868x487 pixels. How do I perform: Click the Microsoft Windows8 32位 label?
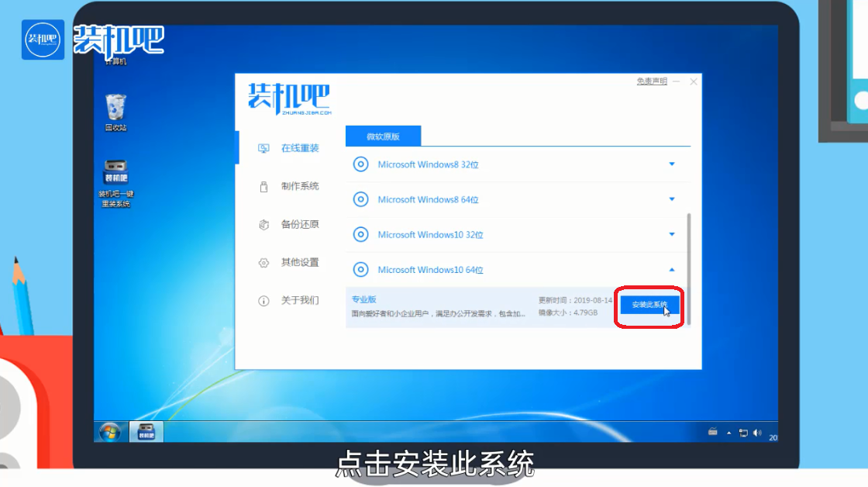(x=428, y=164)
